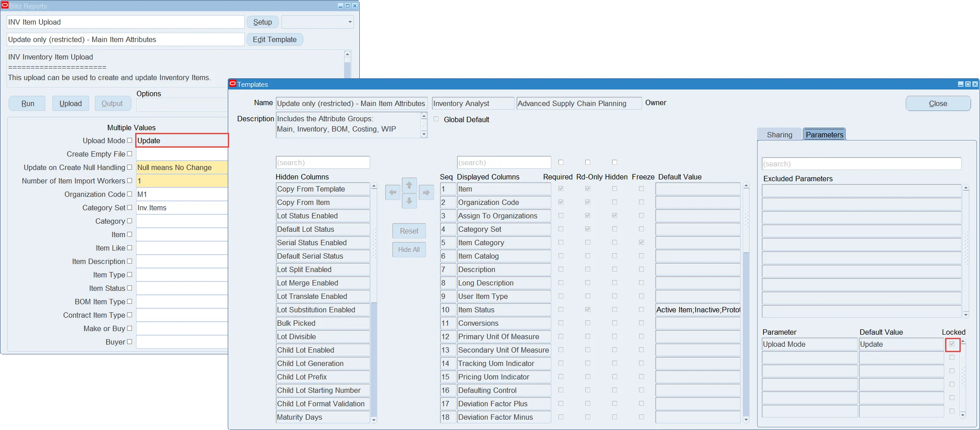Click the Excluded Parameters search field

point(861,164)
